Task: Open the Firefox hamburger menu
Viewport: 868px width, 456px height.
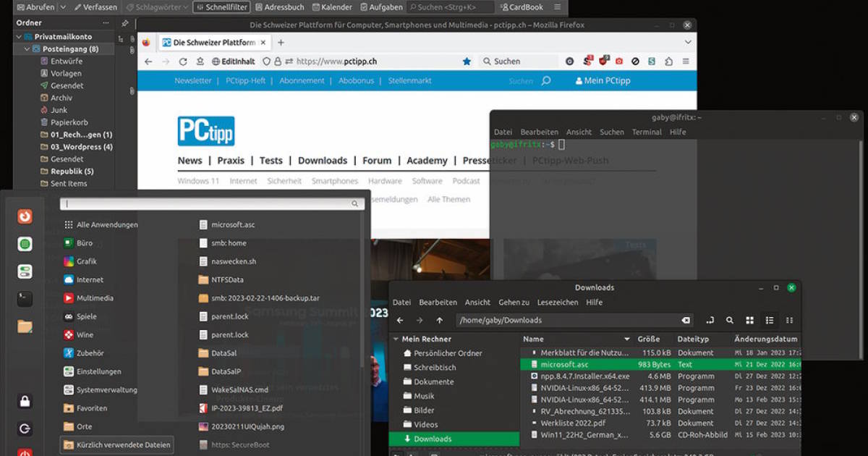Action: [x=686, y=62]
